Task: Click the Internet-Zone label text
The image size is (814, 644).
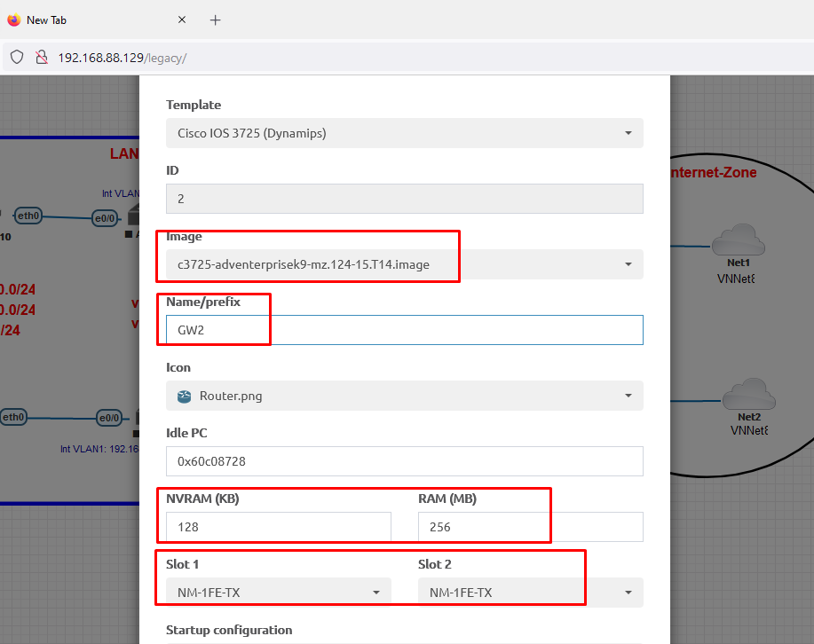Action: pyautogui.click(x=714, y=172)
